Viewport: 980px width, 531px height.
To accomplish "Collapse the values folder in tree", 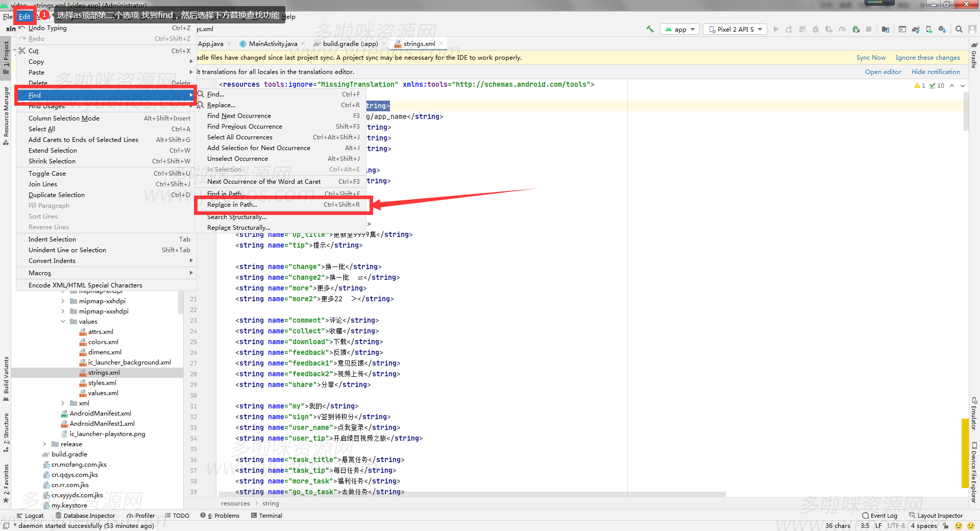I will (x=63, y=322).
